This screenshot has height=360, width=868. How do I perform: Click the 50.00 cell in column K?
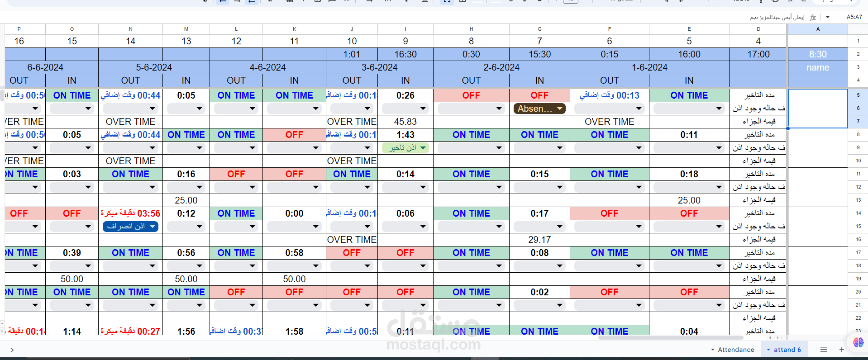(294, 279)
